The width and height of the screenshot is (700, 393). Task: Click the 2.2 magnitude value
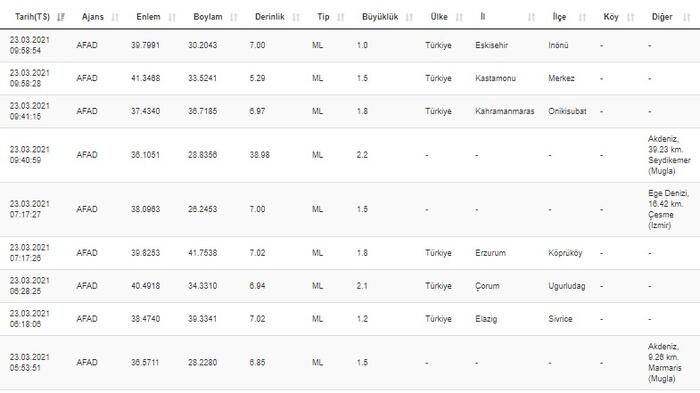362,155
